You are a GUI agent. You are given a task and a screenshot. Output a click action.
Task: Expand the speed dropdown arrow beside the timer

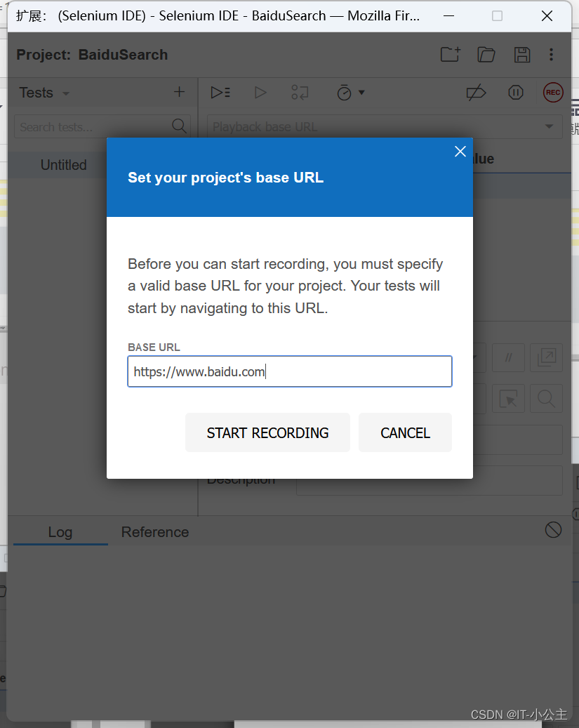coord(361,93)
